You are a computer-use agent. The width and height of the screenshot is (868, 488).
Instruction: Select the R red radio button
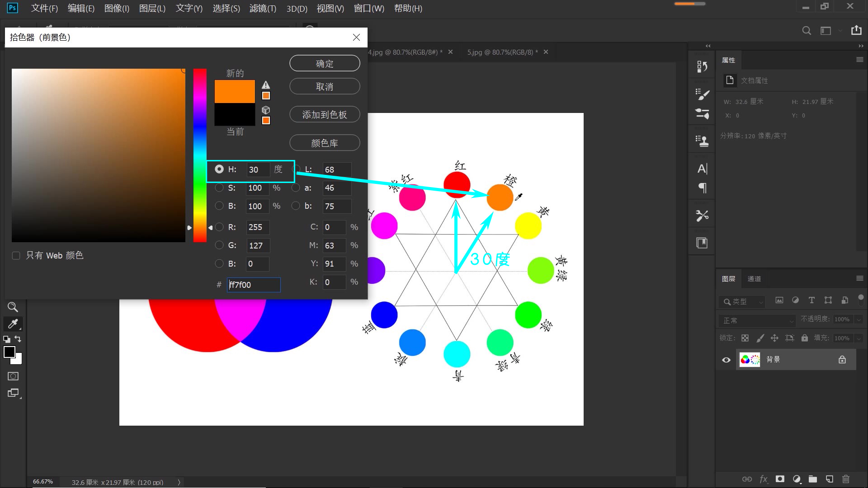pyautogui.click(x=219, y=227)
